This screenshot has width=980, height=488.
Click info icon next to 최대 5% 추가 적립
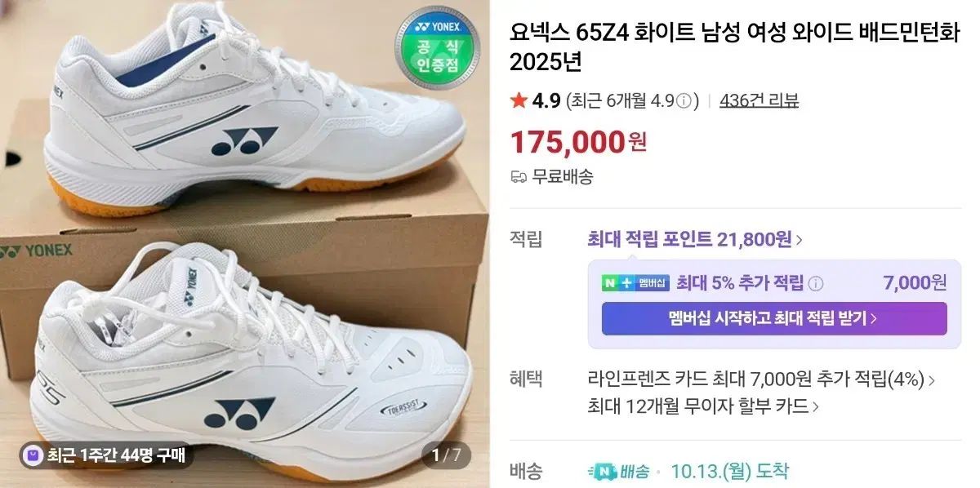click(815, 283)
